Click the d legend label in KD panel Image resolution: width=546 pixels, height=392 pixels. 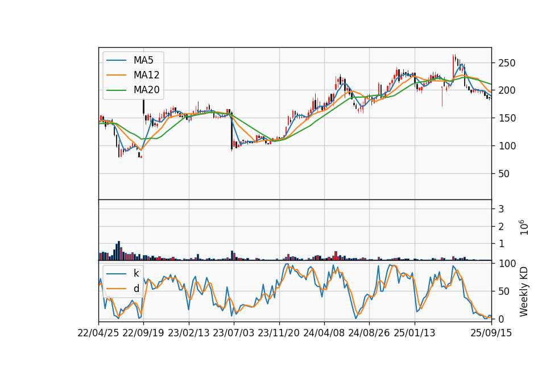[x=136, y=289]
